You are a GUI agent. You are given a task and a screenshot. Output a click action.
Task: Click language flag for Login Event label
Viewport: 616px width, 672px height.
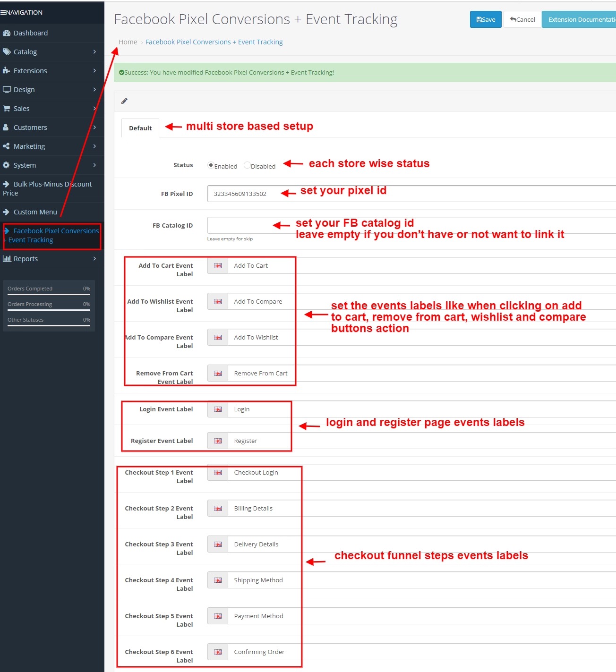coord(218,409)
